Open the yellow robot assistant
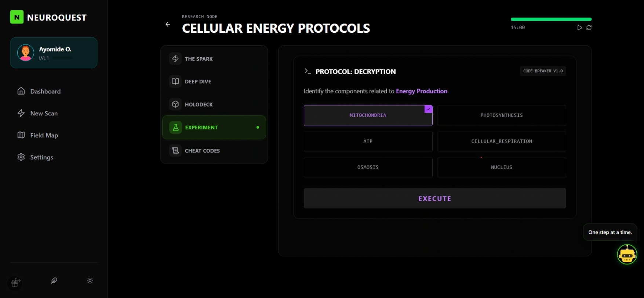This screenshot has width=644, height=298. [x=627, y=254]
